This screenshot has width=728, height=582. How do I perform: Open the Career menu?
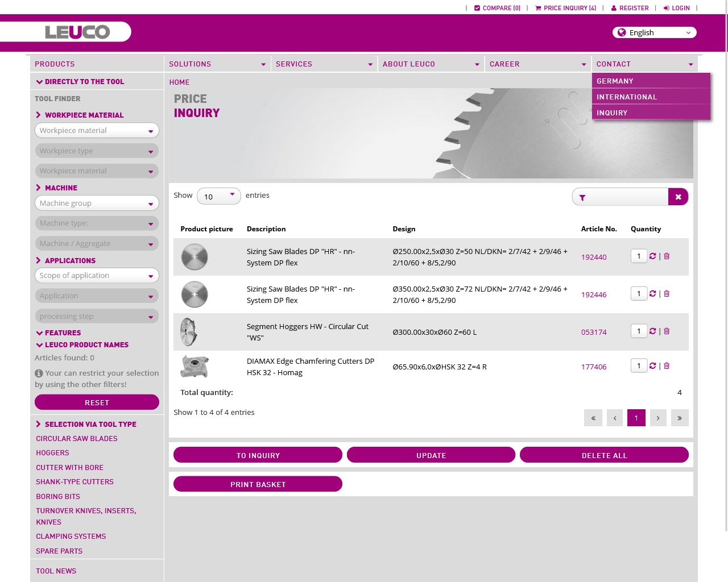(x=537, y=64)
